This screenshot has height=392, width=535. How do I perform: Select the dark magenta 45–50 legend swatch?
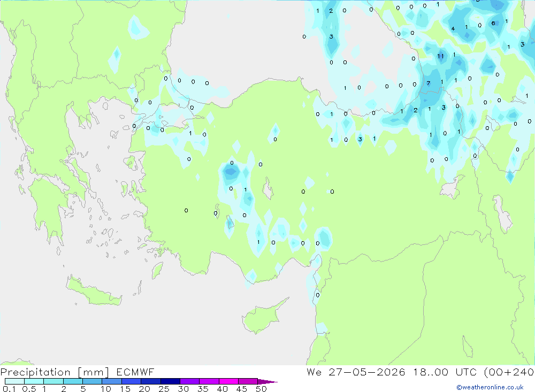248,381
